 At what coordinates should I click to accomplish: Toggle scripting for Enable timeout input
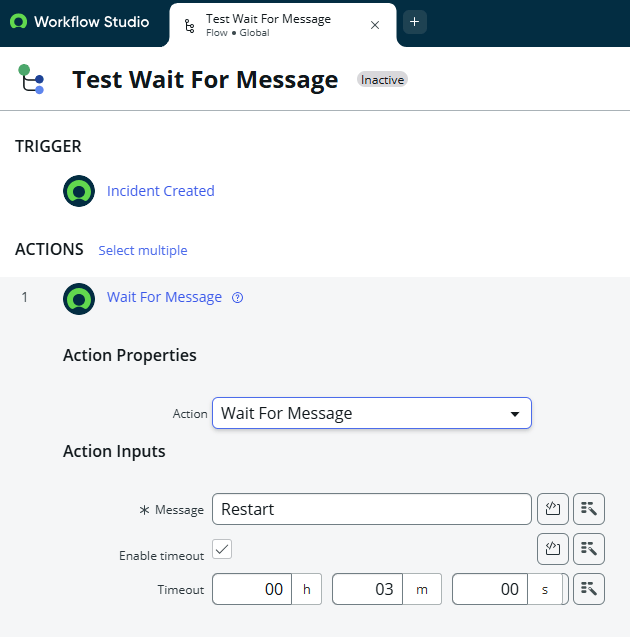point(552,549)
